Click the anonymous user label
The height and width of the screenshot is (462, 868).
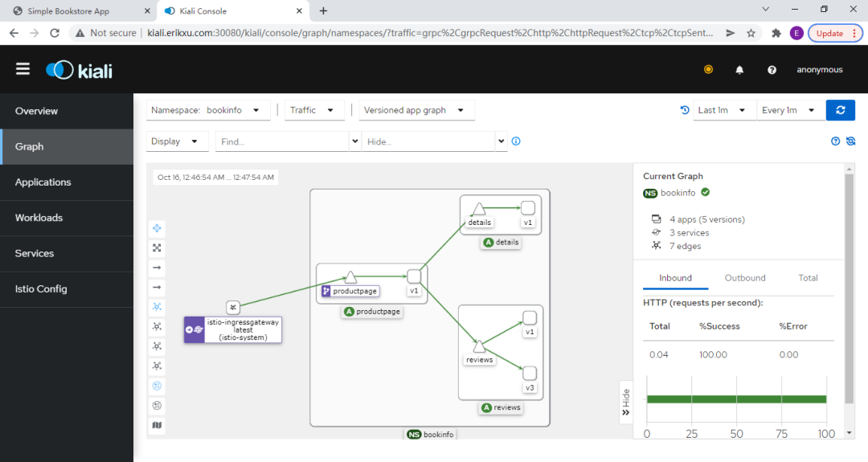coord(819,70)
